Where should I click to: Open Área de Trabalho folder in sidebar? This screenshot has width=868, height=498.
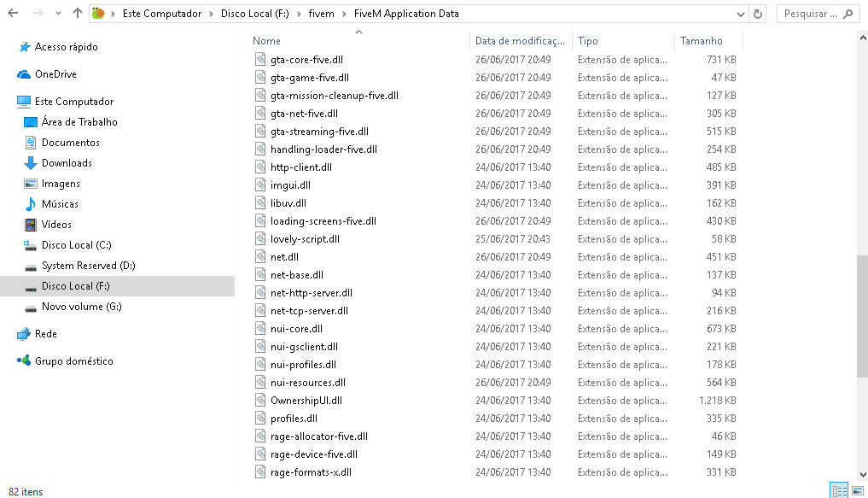(79, 122)
